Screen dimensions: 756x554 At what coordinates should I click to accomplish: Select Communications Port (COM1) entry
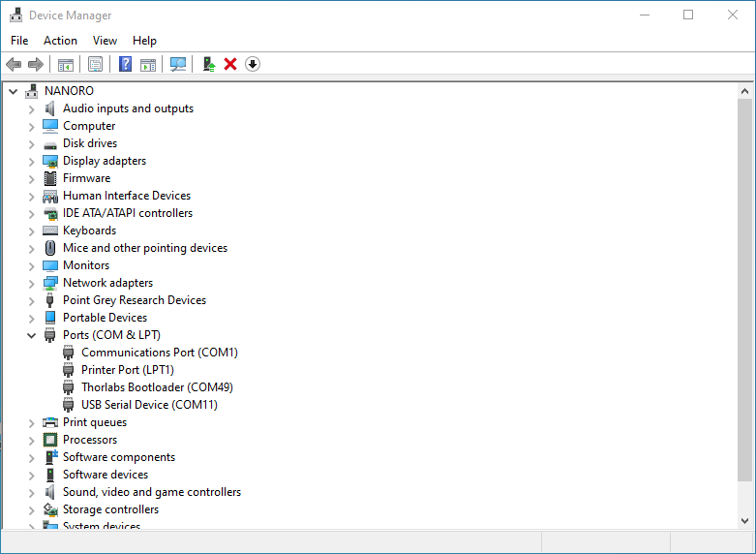point(159,353)
